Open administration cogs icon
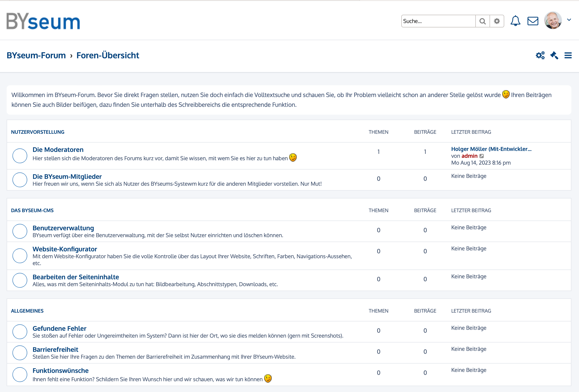Screen dimensions: 579x392 pyautogui.click(x=540, y=55)
